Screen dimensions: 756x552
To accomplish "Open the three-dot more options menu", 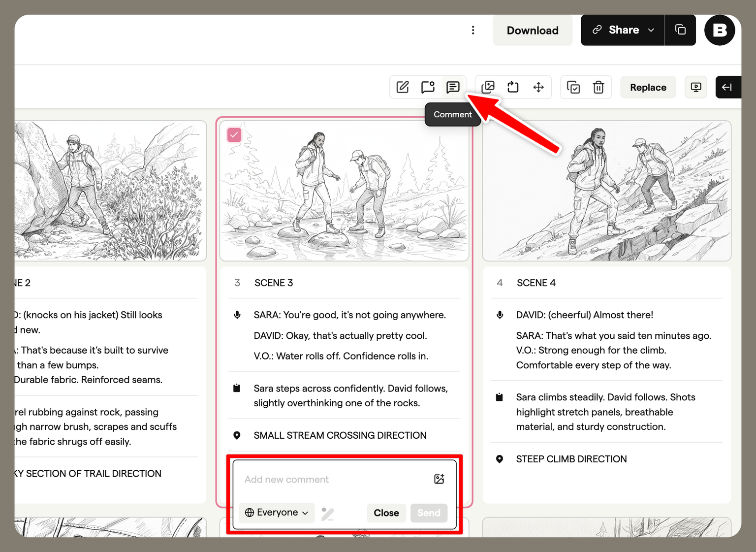I will click(473, 30).
